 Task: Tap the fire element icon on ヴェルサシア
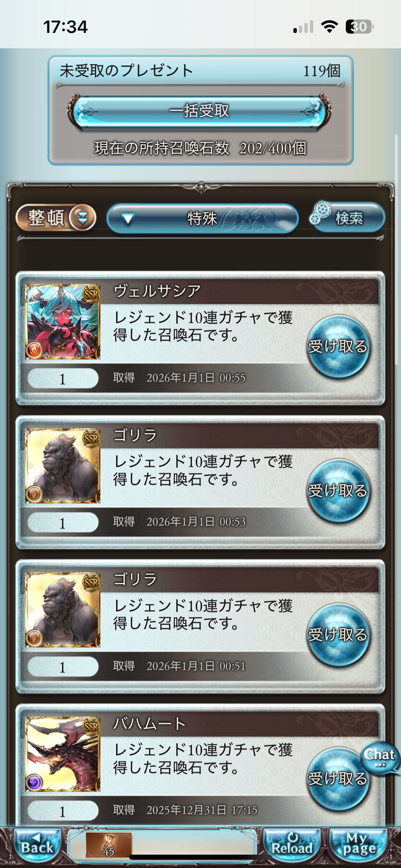pyautogui.click(x=34, y=350)
